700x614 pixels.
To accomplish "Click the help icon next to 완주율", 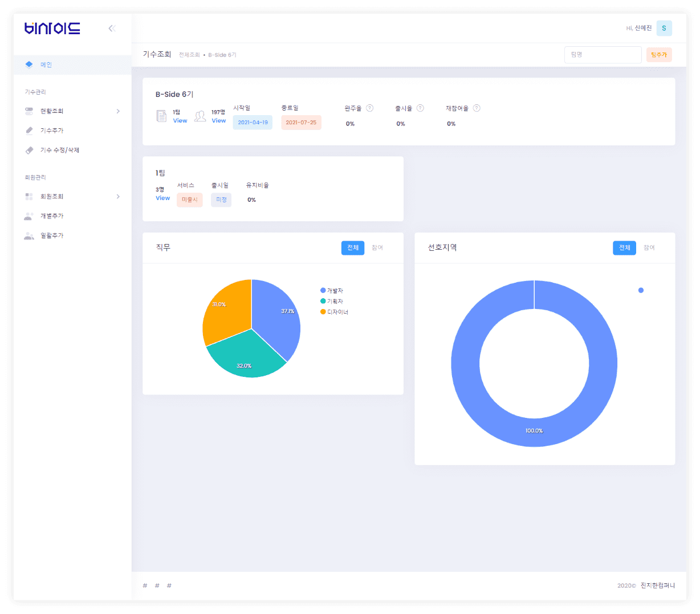I will coord(369,108).
